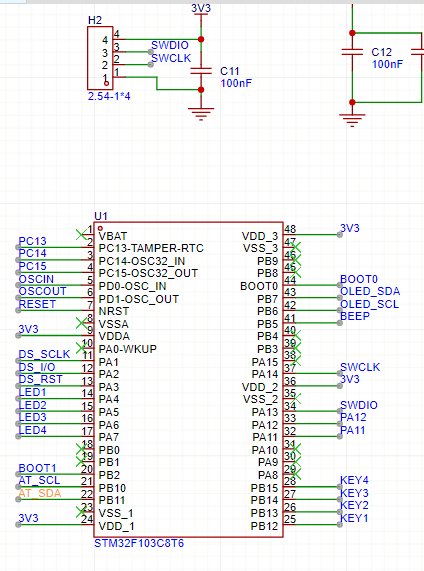The width and height of the screenshot is (424, 571).
Task: Select the RESET net label
Action: tap(37, 304)
